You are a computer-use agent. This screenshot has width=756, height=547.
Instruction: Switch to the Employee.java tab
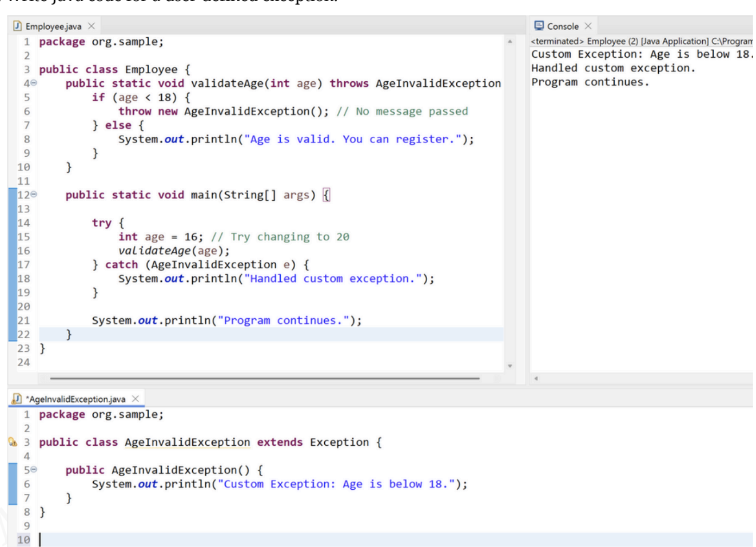[53, 26]
